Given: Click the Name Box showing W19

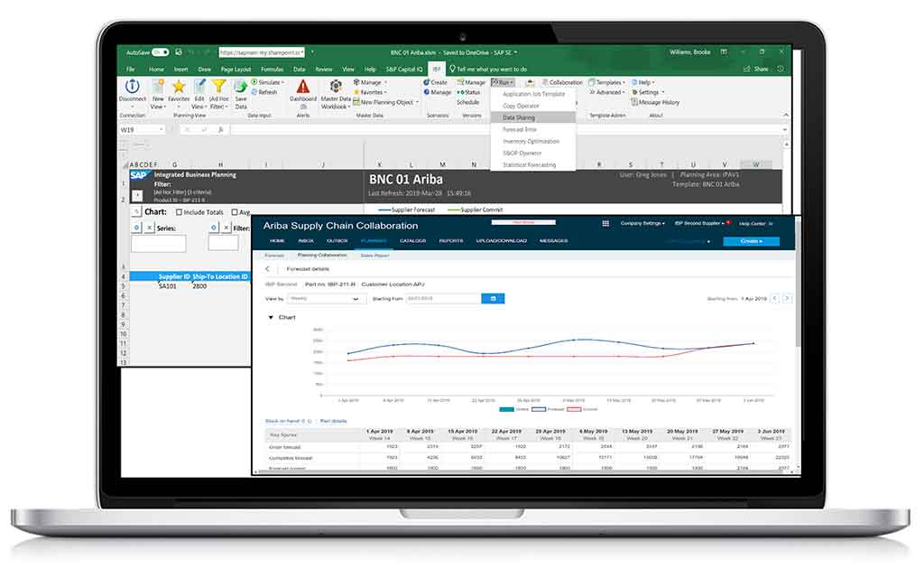Looking at the screenshot, I should click(x=142, y=130).
